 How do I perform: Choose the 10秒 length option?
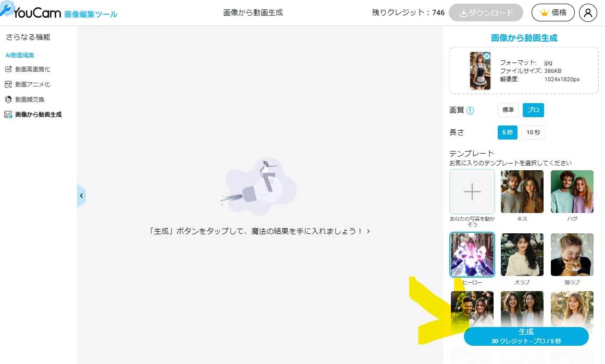[533, 132]
